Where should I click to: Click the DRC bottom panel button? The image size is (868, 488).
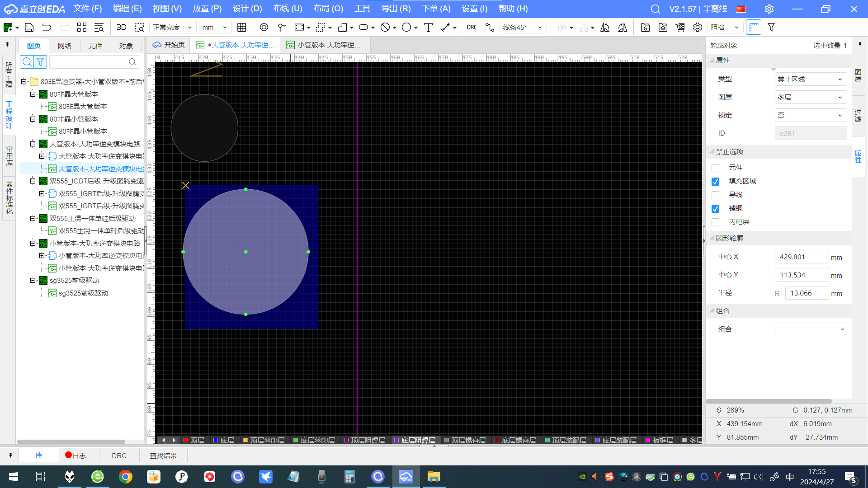tap(119, 455)
